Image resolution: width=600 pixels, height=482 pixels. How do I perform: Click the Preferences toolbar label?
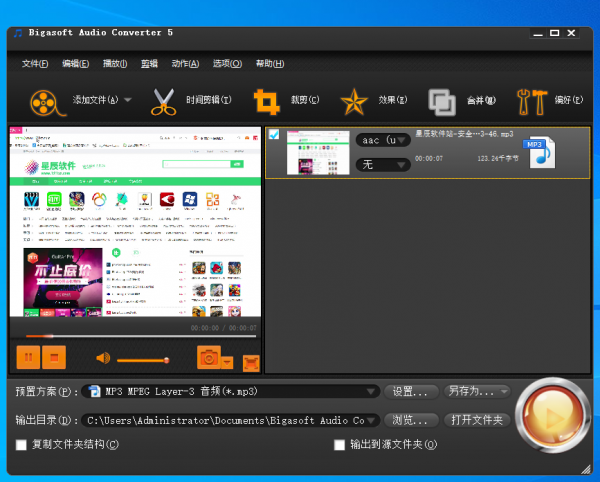point(569,100)
